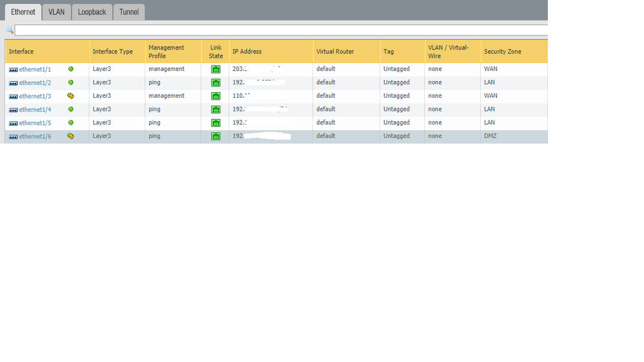This screenshot has width=644, height=362.
Task: Open the Tunnel tab
Action: pos(129,12)
